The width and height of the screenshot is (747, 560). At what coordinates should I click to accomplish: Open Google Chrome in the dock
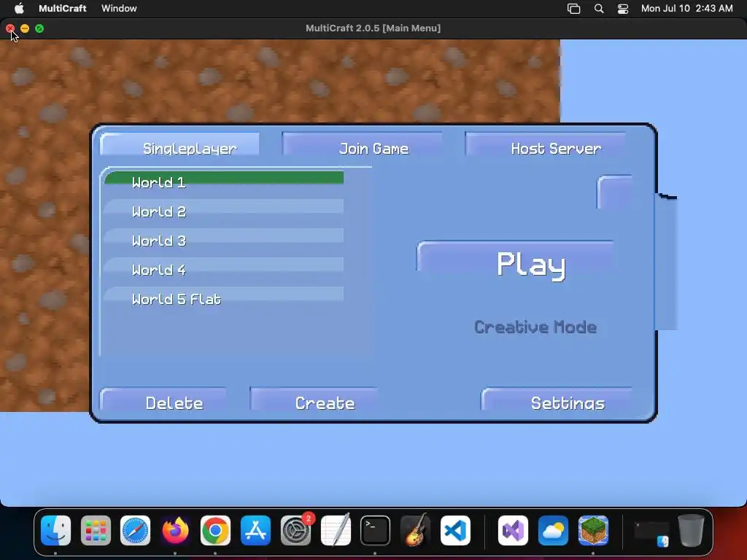tap(215, 531)
